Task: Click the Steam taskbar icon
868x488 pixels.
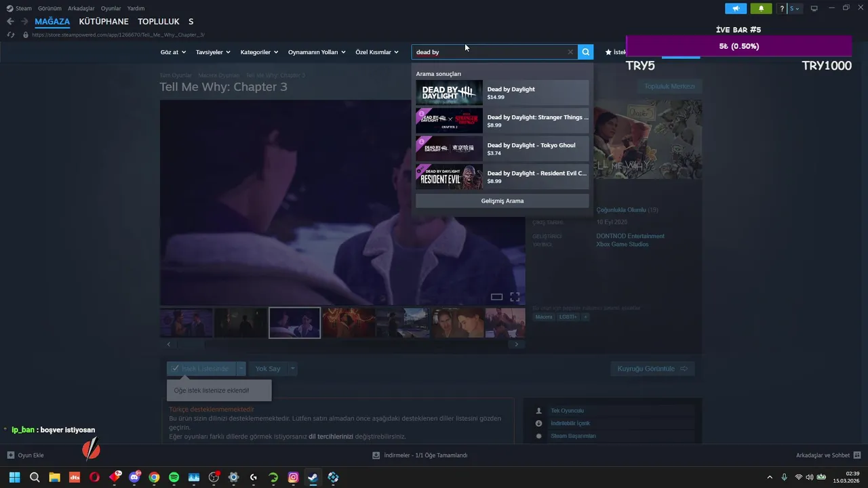Action: [313, 477]
